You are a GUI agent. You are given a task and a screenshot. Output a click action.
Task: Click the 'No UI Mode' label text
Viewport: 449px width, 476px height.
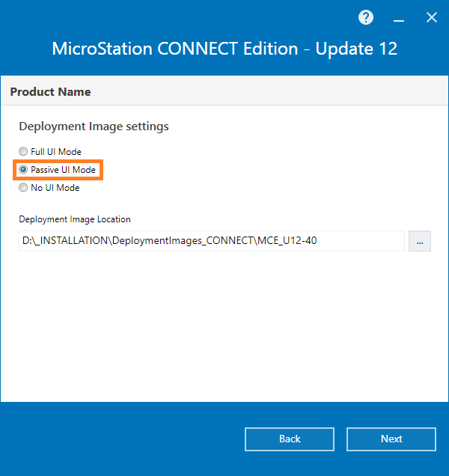pyautogui.click(x=55, y=188)
